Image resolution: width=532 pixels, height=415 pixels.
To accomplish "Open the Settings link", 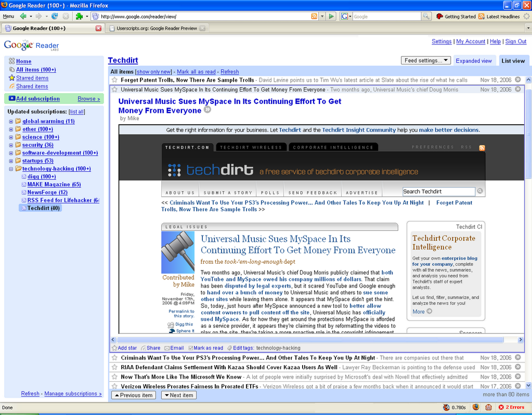I will pos(442,41).
